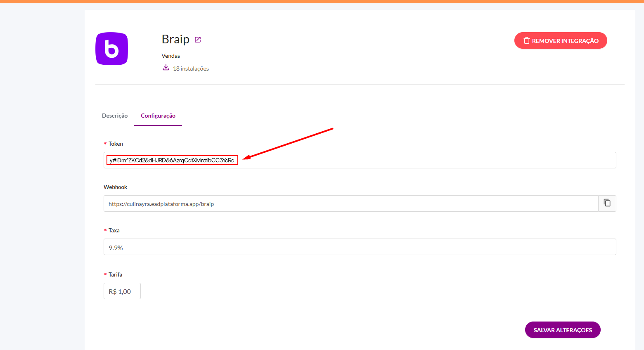644x350 pixels.
Task: Click the Tarifa R$ 1,00 field
Action: (x=122, y=291)
